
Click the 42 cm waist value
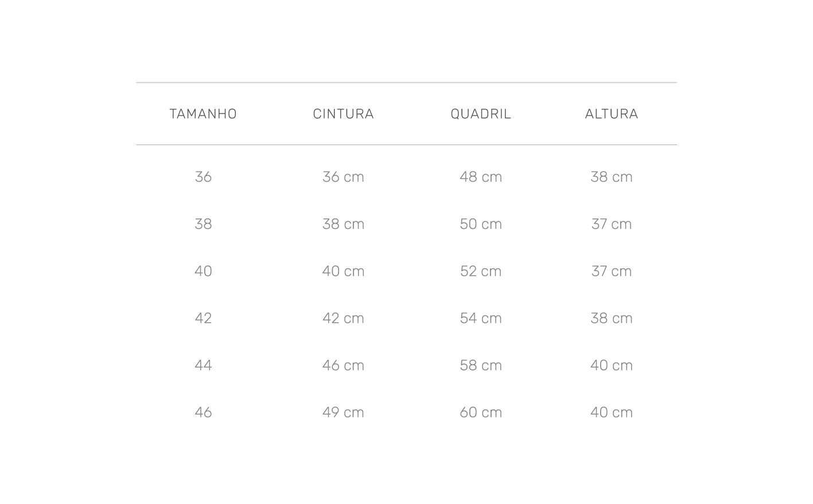click(343, 318)
